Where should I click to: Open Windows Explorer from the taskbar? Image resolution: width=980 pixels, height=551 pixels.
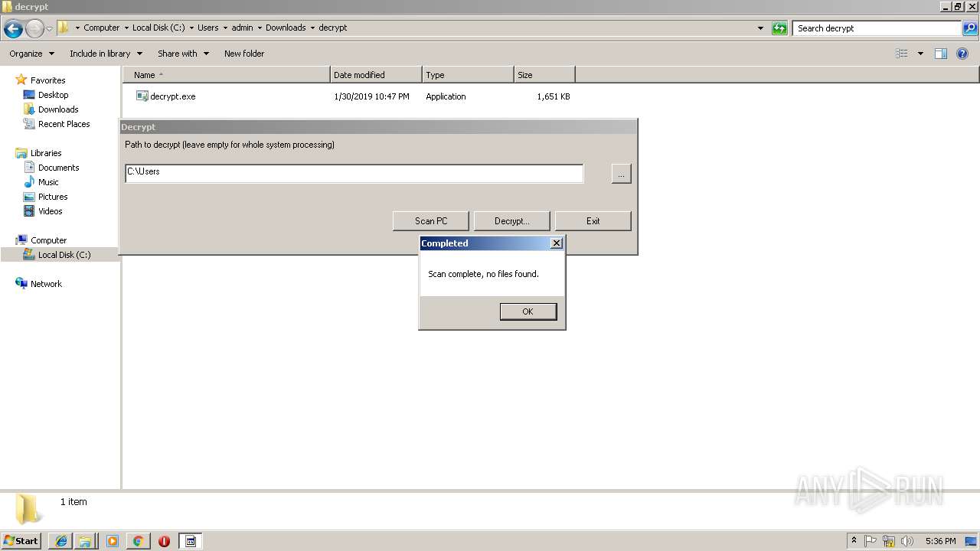[x=85, y=541]
